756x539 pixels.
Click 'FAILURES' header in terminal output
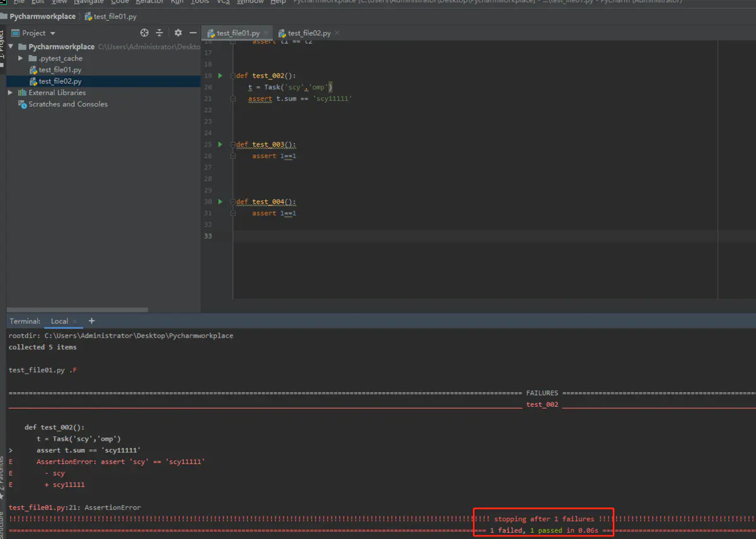[542, 393]
